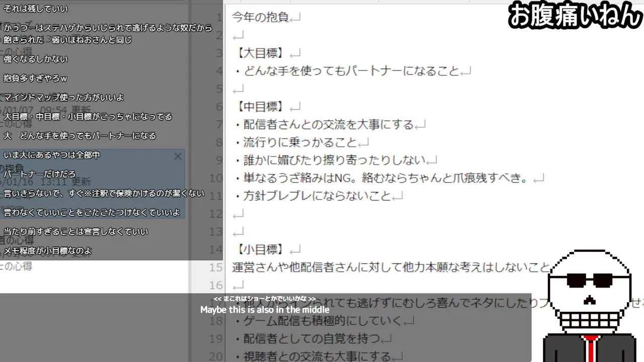
Task: Click the subtitle "Maybe this is also in the middle"
Action: [x=265, y=310]
